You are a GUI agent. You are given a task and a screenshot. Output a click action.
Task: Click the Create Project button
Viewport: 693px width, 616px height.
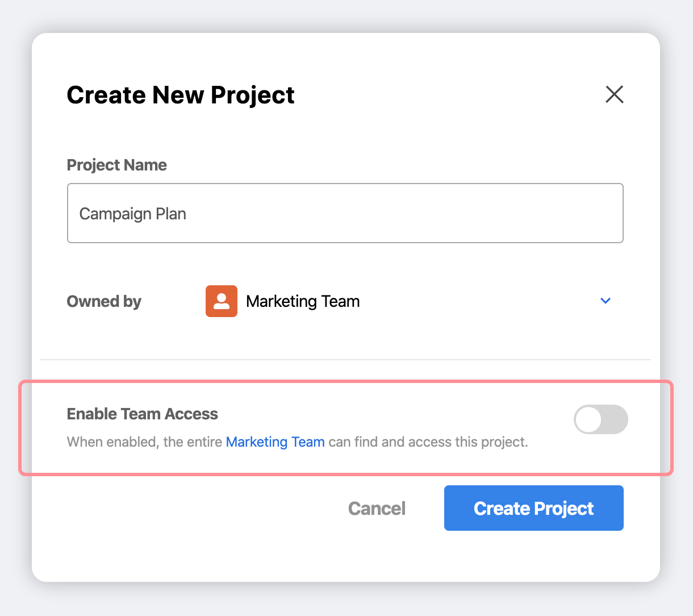click(x=533, y=508)
